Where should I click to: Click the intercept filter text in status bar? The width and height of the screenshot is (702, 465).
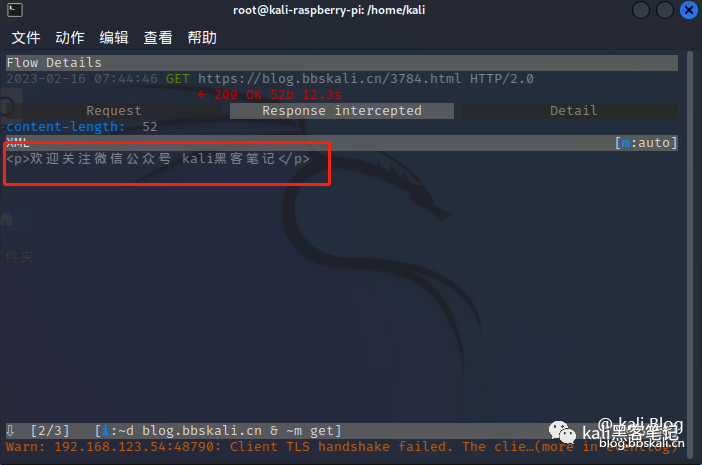coord(218,431)
